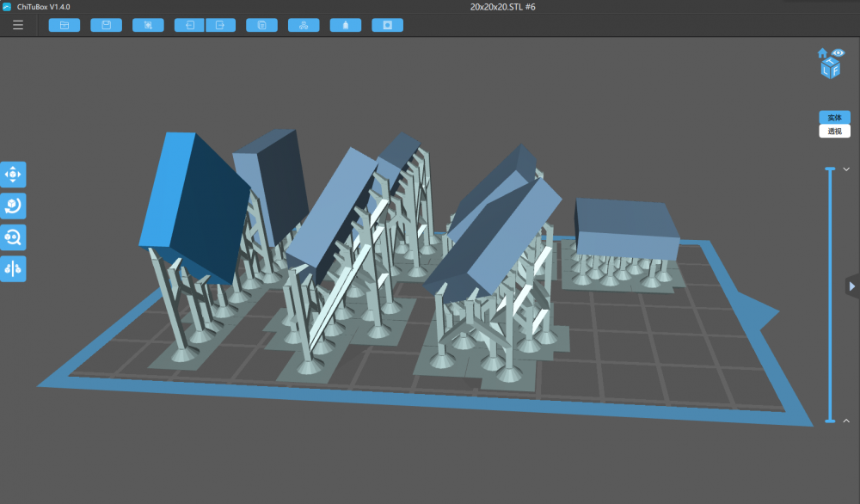This screenshot has width=860, height=504.
Task: Toggle the eye visibility icon near view cube
Action: coord(838,52)
